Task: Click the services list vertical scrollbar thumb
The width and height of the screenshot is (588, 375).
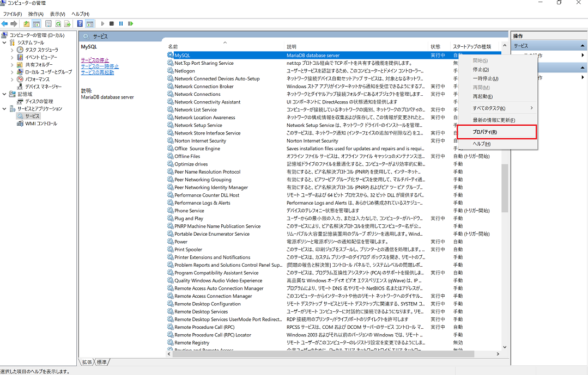Action: (x=505, y=188)
